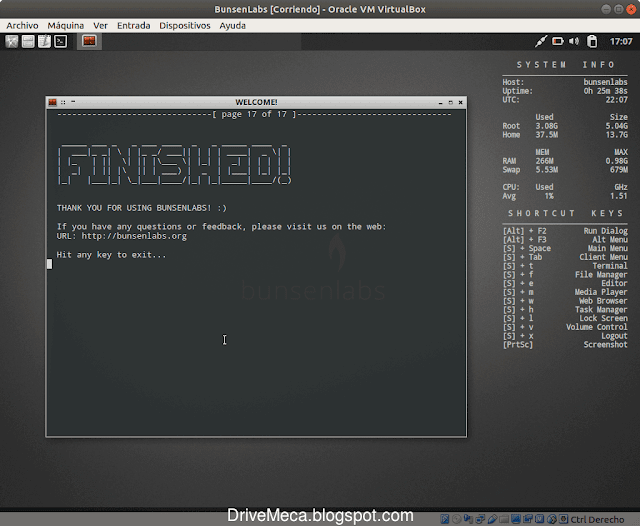The height and width of the screenshot is (526, 640).
Task: Open the battery power tray icon
Action: coord(558,41)
